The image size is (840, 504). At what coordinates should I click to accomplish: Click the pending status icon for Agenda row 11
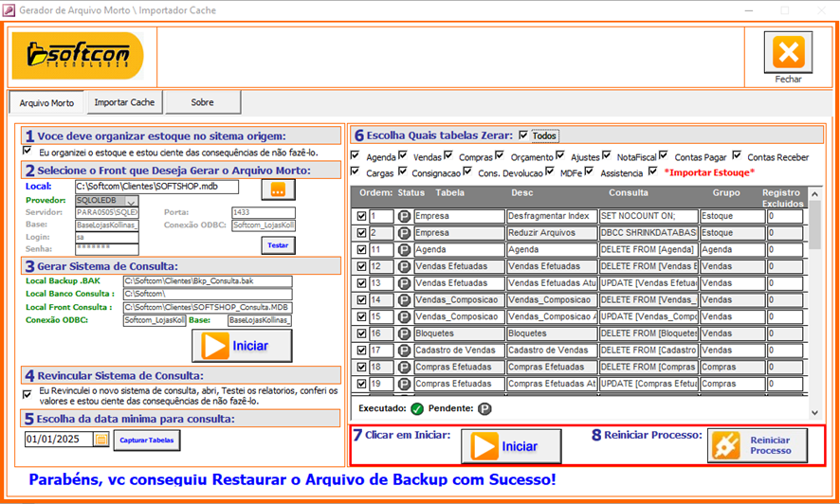(405, 249)
